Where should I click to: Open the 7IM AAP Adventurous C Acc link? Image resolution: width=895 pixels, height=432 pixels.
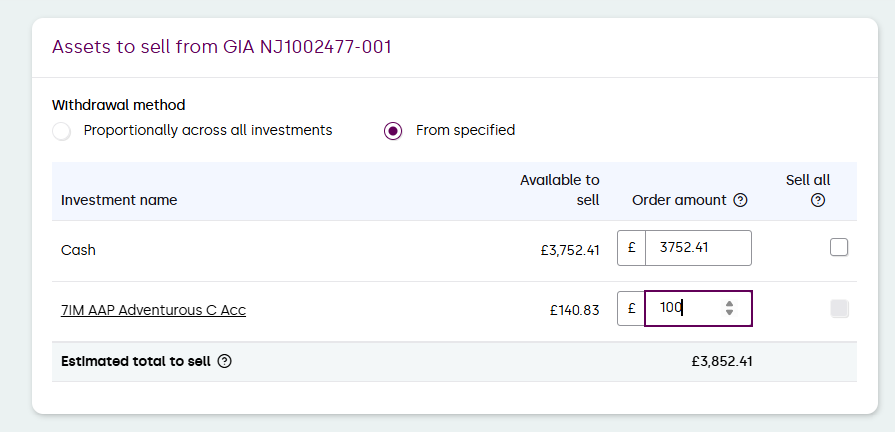point(153,310)
